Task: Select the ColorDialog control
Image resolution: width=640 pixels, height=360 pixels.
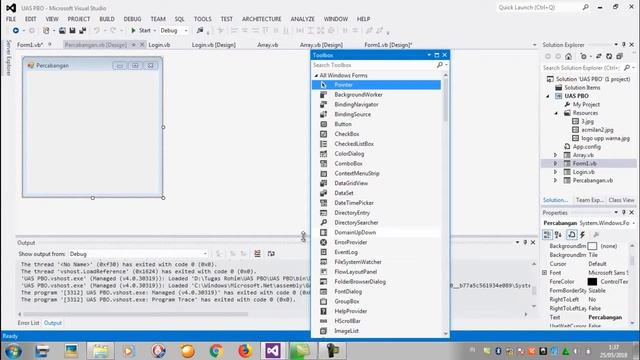Action: [x=376, y=154]
